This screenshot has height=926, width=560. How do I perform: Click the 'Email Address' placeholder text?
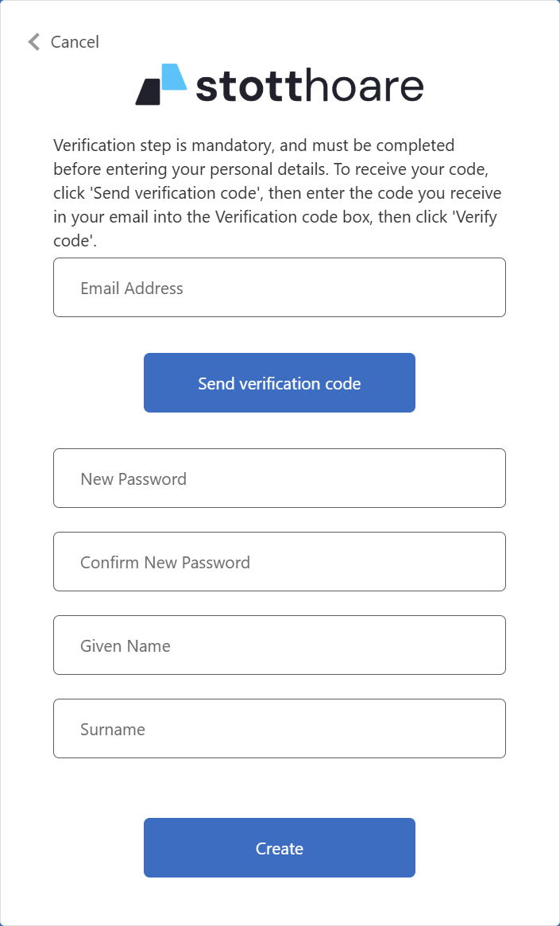point(132,289)
